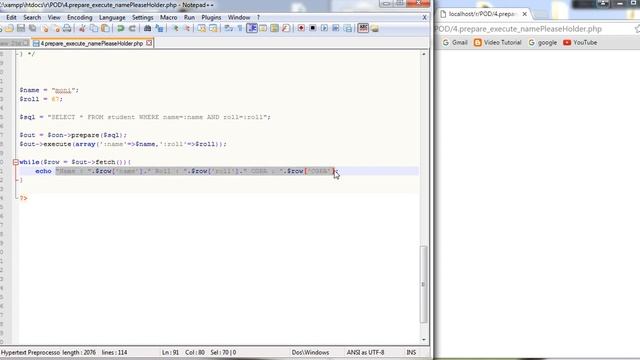
Task: Toggle Show All Characters icon
Action: point(240,28)
